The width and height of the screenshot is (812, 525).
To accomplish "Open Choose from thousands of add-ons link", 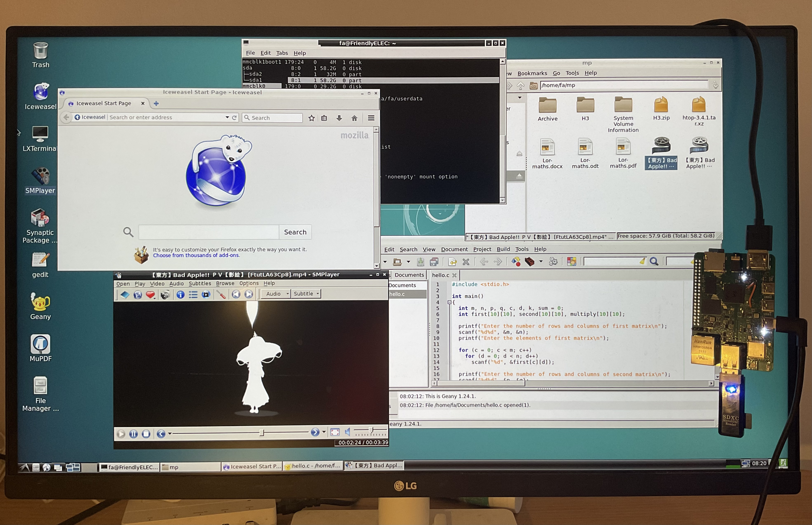I will (x=196, y=255).
